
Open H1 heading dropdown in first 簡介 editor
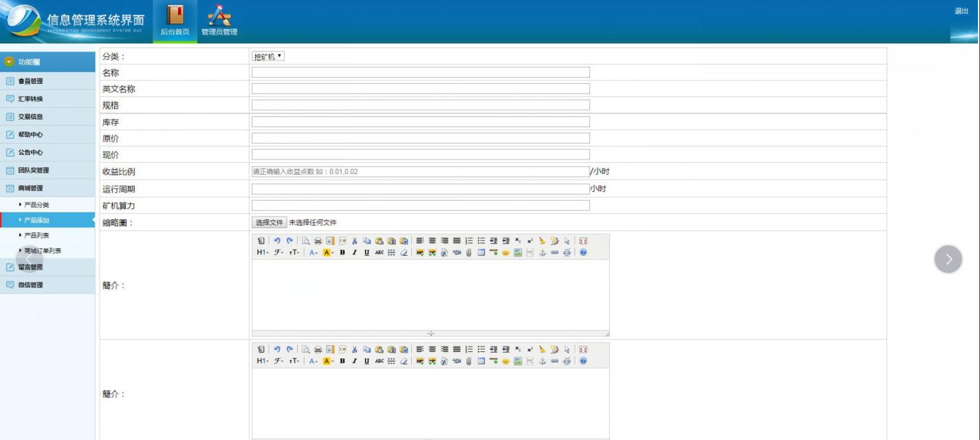coord(263,252)
